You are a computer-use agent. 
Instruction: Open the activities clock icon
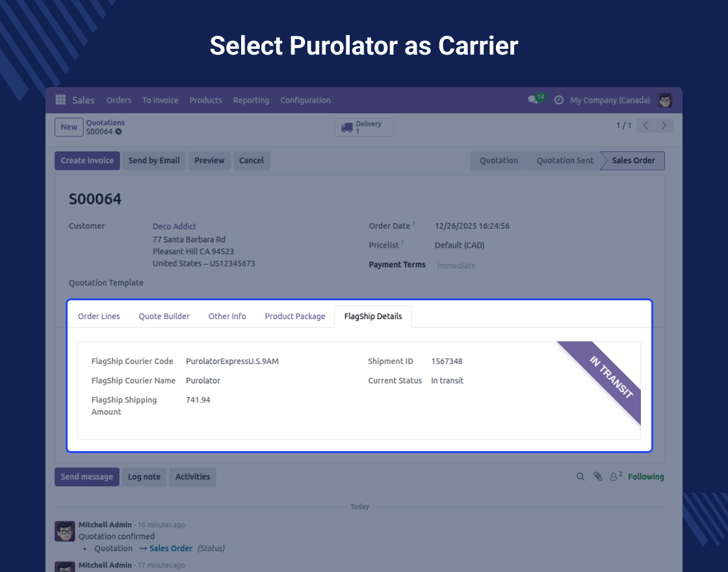(x=558, y=100)
